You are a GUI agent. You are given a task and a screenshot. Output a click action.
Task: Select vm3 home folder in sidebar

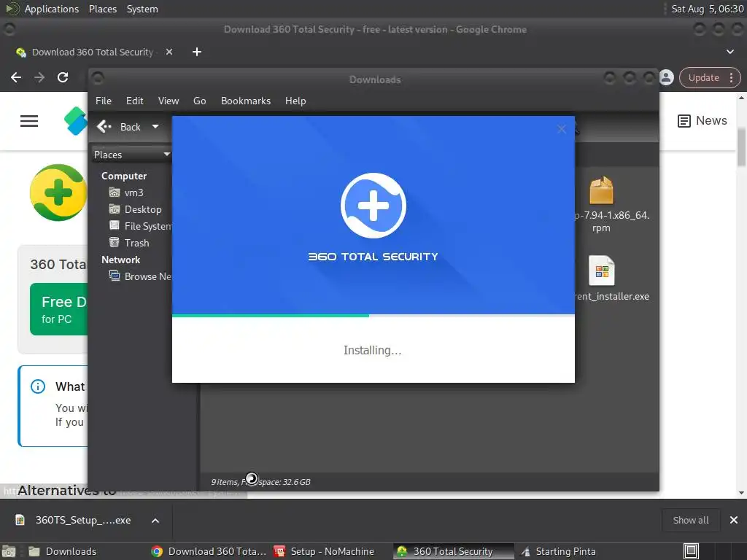point(133,192)
